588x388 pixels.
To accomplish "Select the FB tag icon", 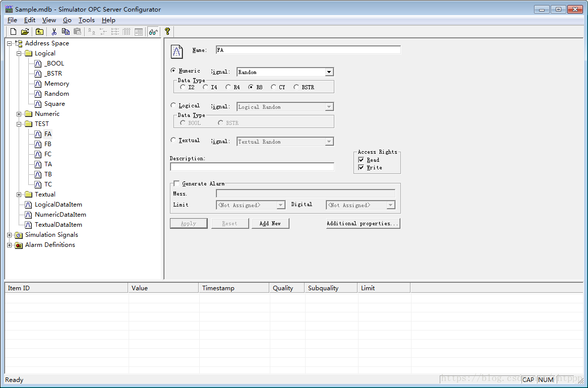I will 38,144.
